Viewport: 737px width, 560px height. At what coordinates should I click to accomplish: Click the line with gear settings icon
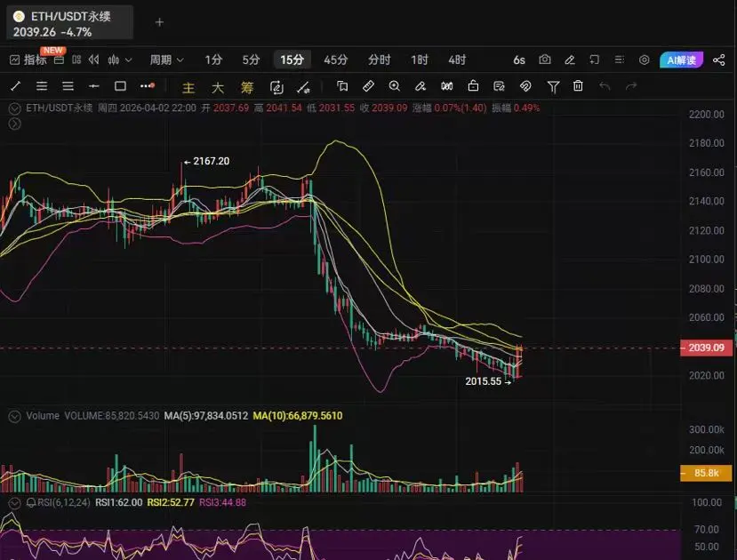(x=304, y=87)
